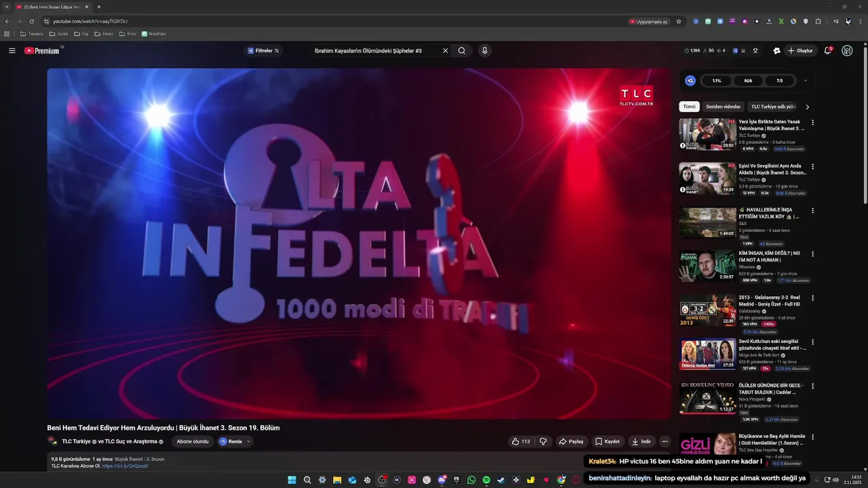Open the trophy icon in header stats
The image size is (868, 488).
point(755,51)
